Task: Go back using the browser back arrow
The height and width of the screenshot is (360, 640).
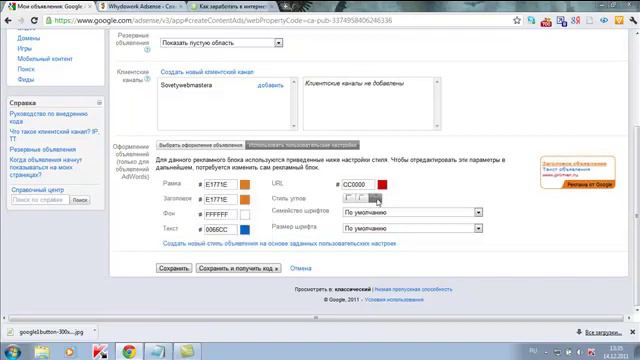Action: [x=8, y=20]
